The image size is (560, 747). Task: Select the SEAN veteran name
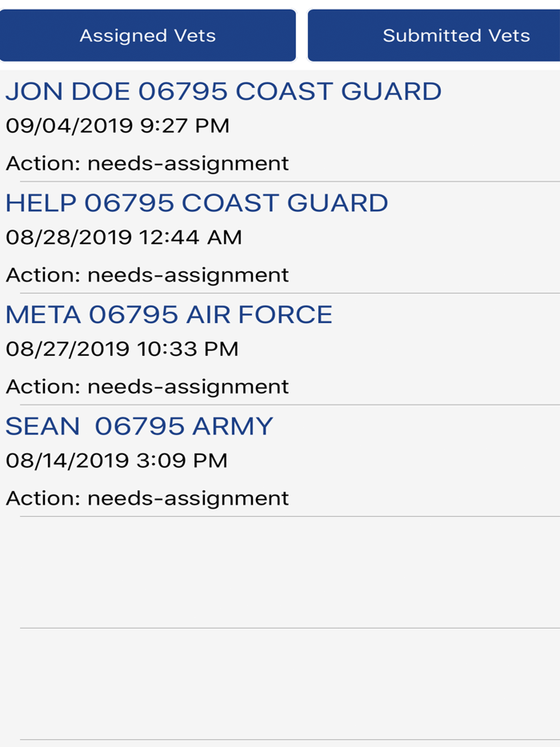(42, 426)
